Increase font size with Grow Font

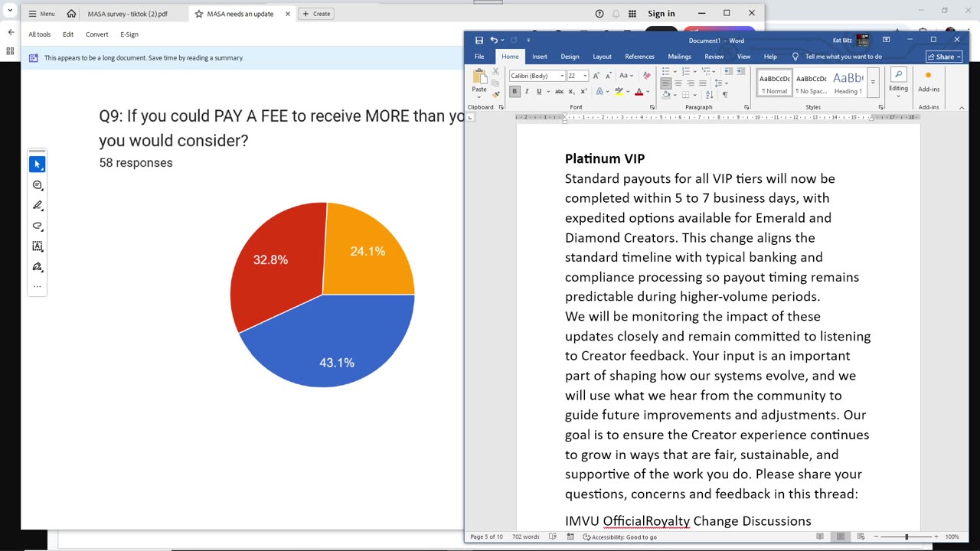[x=596, y=76]
